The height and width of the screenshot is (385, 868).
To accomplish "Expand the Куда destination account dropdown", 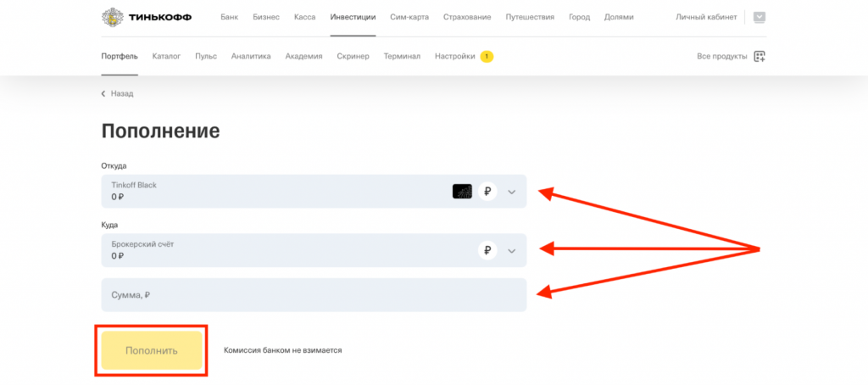I will click(x=511, y=250).
